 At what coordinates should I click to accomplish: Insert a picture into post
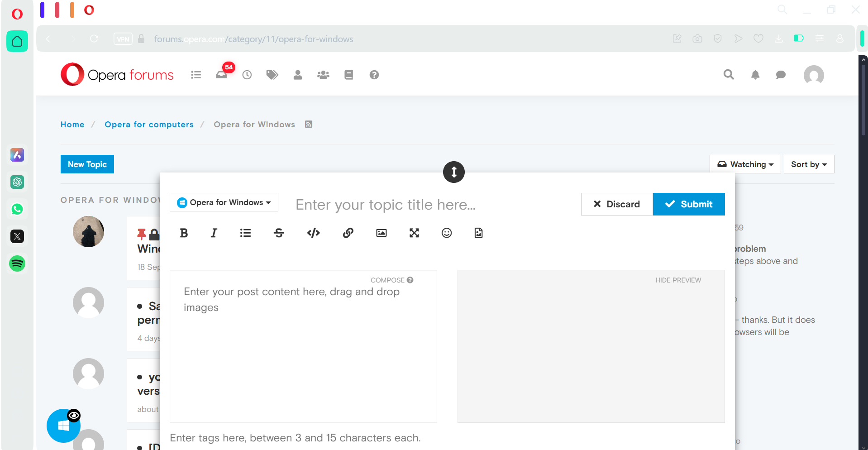tap(382, 233)
